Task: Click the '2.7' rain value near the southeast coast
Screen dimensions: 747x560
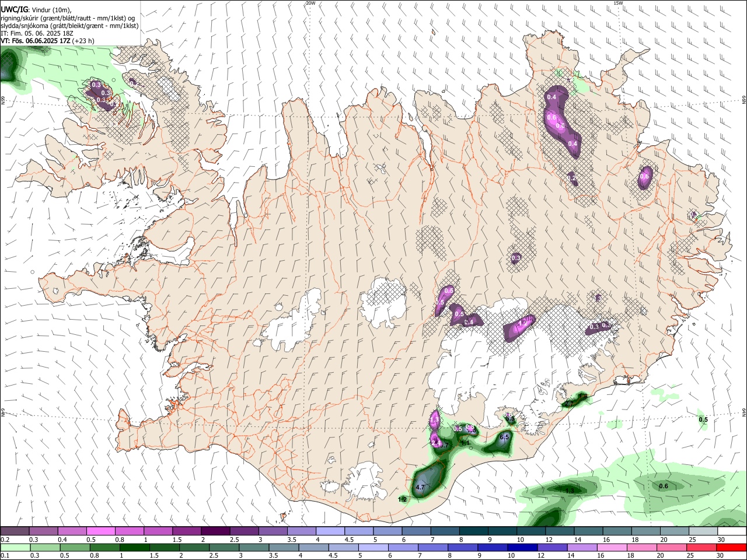Action: tap(570, 404)
